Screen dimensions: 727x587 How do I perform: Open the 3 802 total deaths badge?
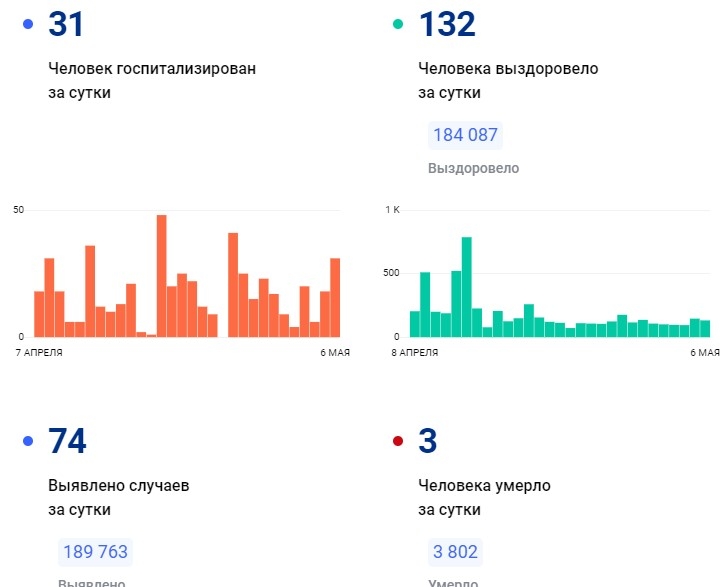point(455,552)
